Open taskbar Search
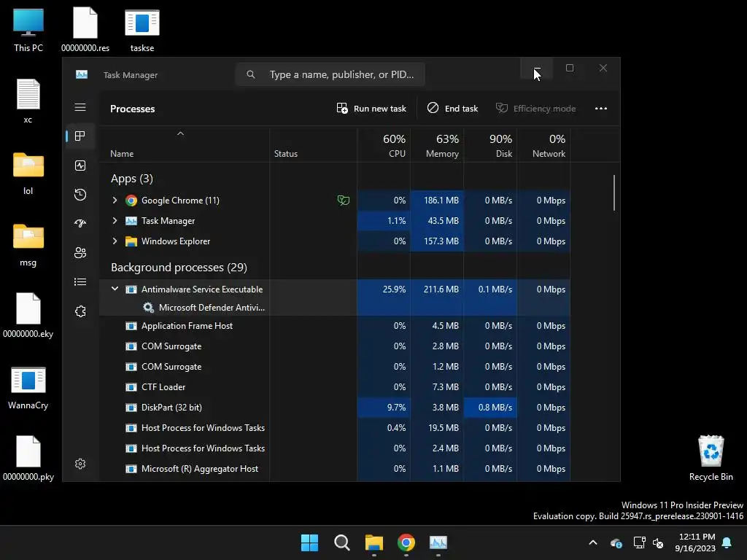Image resolution: width=747 pixels, height=560 pixels. [341, 542]
